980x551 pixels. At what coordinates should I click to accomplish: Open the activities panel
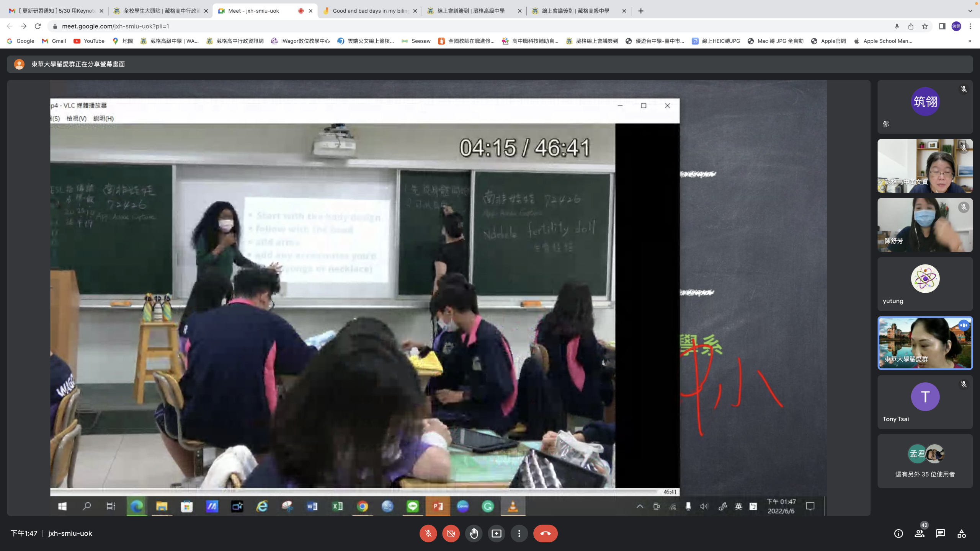962,533
